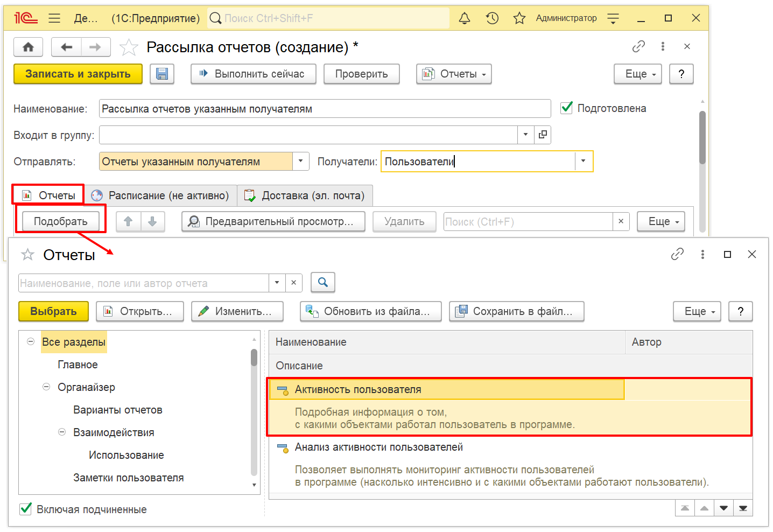Click the global search field Поиск Ctrl+Shift+F
Viewport: 773px width, 532px height.
tap(328, 18)
